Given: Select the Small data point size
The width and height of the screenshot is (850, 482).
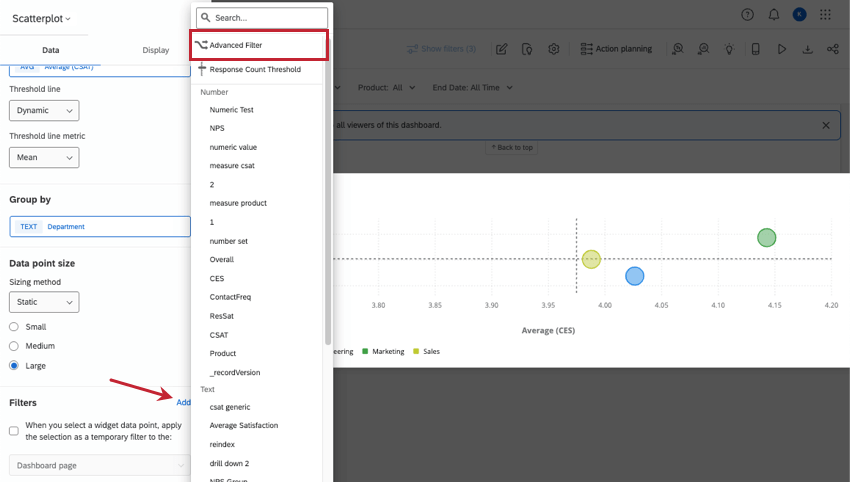Looking at the screenshot, I should (14, 327).
